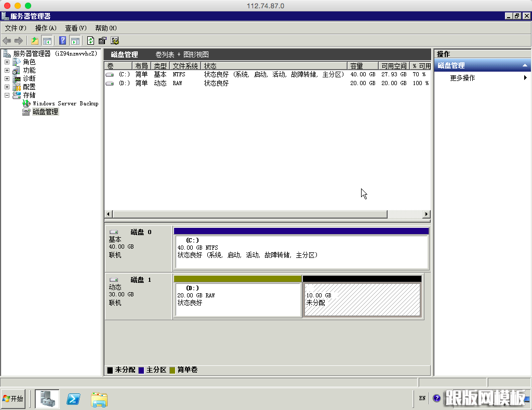Select the 10.00 GB unallocated 未分配 region

[x=362, y=300]
